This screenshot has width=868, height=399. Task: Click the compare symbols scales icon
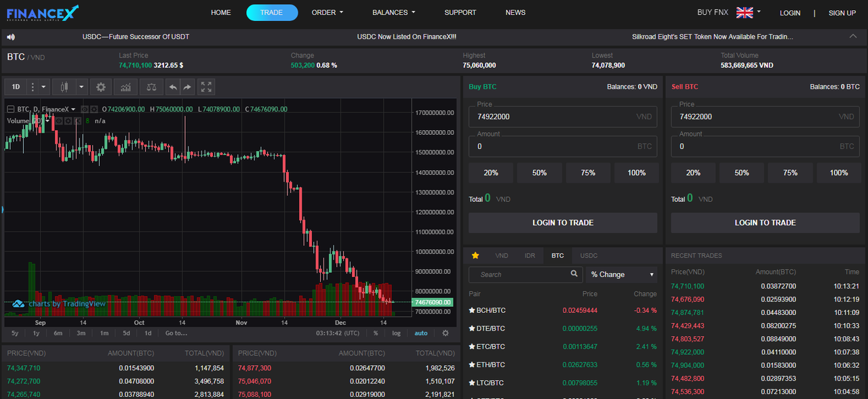pyautogui.click(x=151, y=87)
